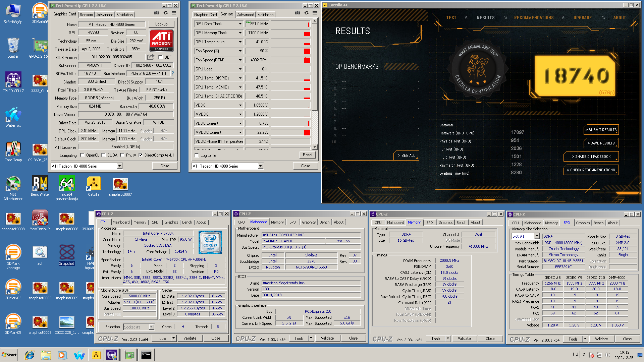
Task: Open the GPU selector dropdown in Sensors window
Action: pos(260,166)
